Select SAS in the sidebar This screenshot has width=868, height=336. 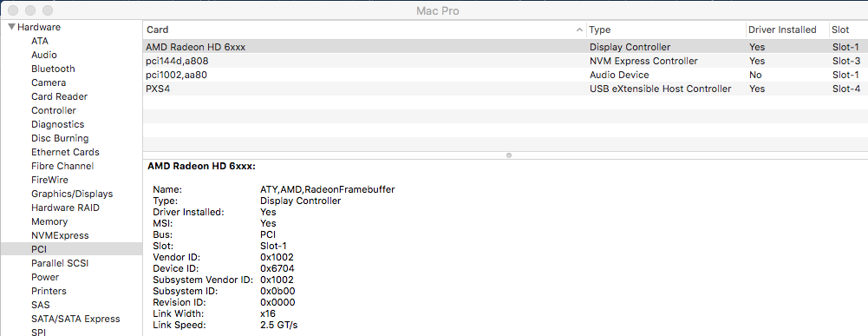[x=41, y=305]
